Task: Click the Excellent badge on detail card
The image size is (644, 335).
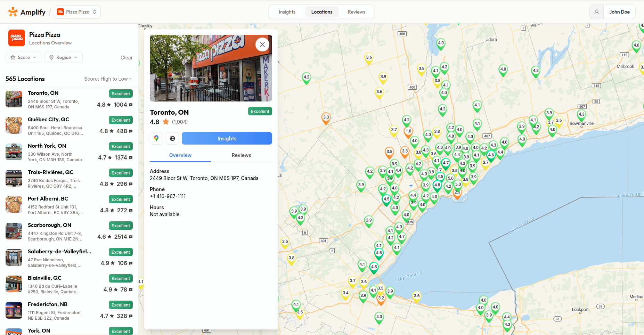Action: 260,112
